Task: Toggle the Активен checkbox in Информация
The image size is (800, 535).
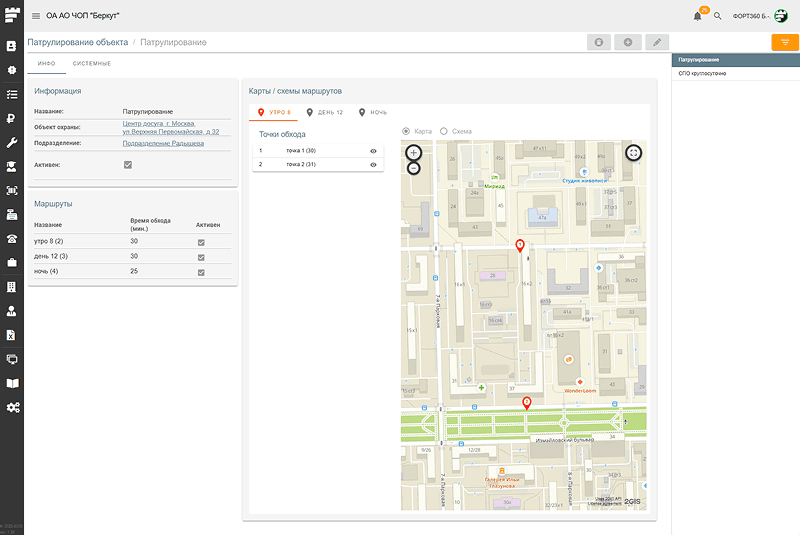Action: tap(127, 164)
